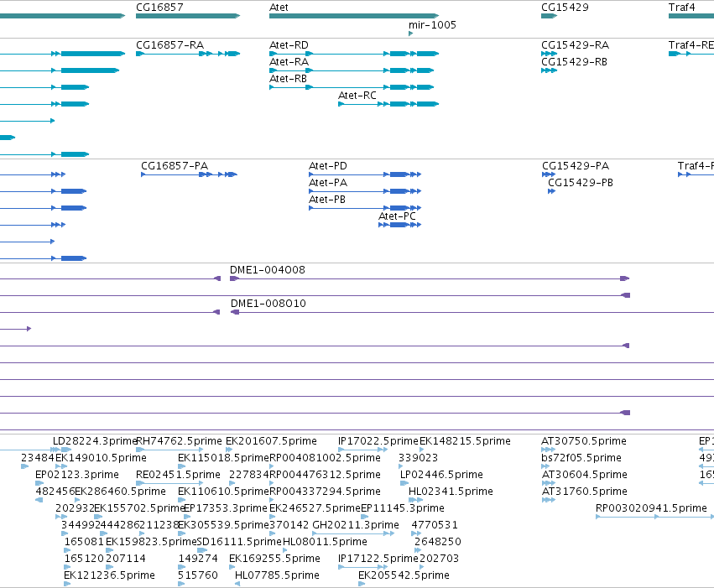Click EST EK286460.5prime

pyautogui.click(x=120, y=492)
